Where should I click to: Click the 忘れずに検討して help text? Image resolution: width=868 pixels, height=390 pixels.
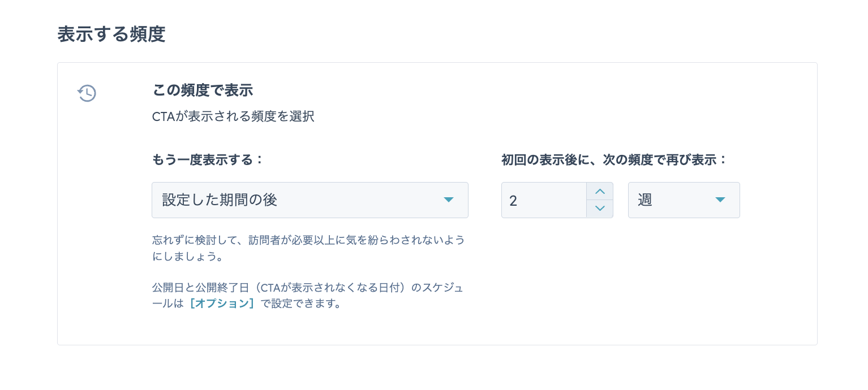pos(308,248)
